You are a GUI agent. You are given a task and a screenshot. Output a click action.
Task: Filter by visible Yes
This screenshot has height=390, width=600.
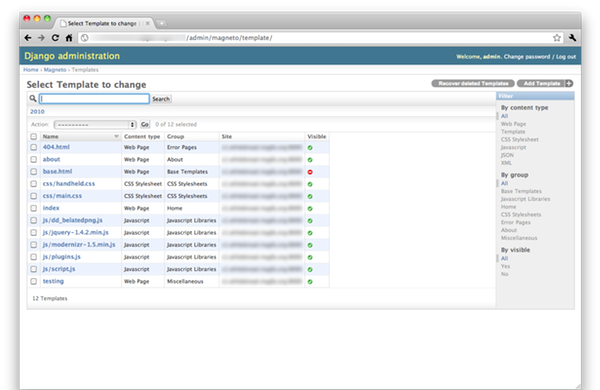505,266
